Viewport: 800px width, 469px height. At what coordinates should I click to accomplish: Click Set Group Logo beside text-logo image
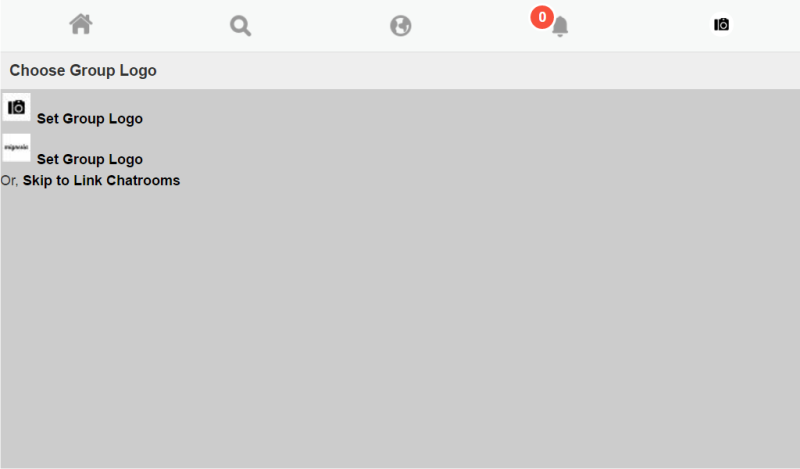(90, 159)
